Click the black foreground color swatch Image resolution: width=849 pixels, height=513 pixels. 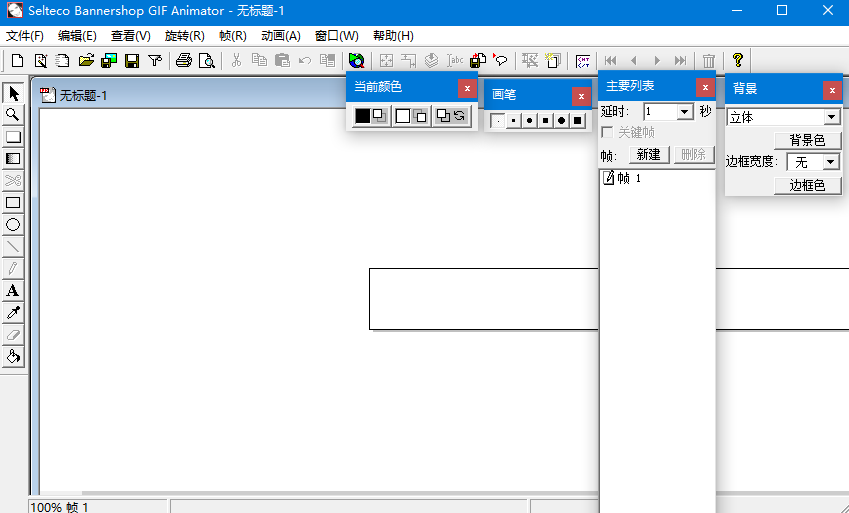(363, 116)
